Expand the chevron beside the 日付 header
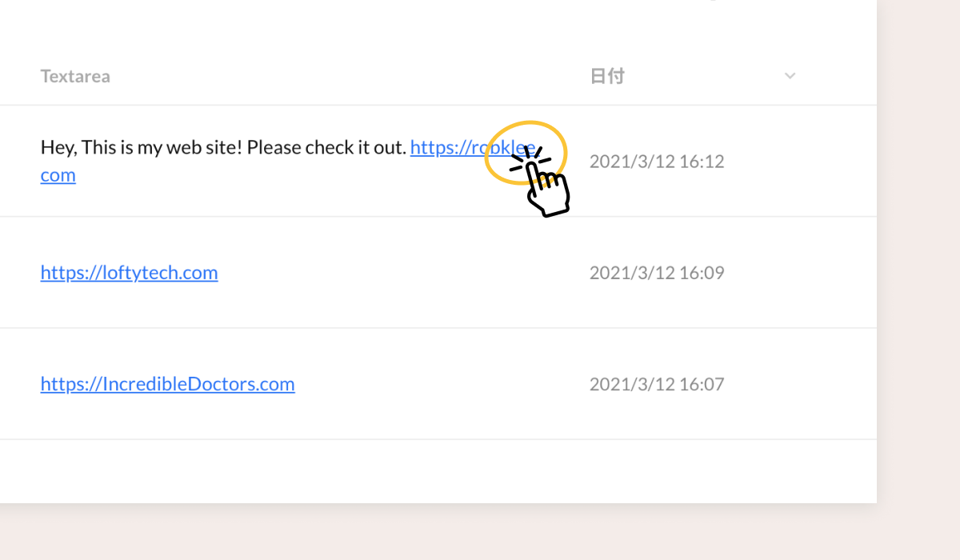This screenshot has height=560, width=960. pos(790,76)
